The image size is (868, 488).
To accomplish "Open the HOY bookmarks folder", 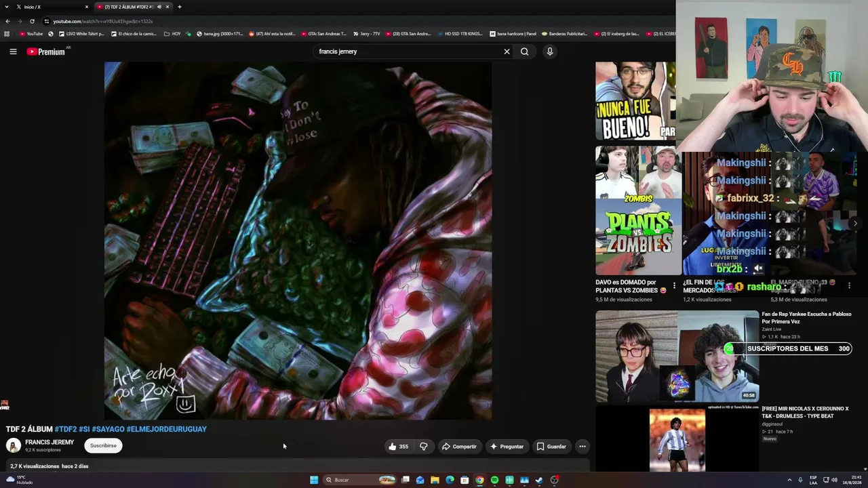I will coord(172,34).
